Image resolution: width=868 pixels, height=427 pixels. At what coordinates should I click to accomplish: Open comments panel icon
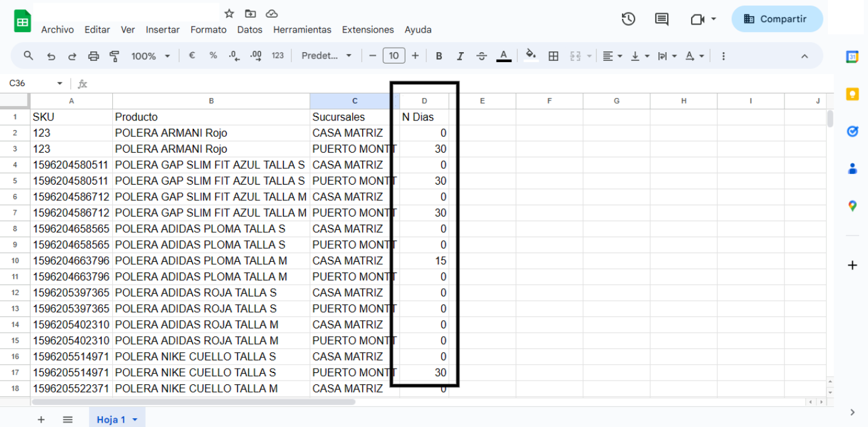(662, 19)
